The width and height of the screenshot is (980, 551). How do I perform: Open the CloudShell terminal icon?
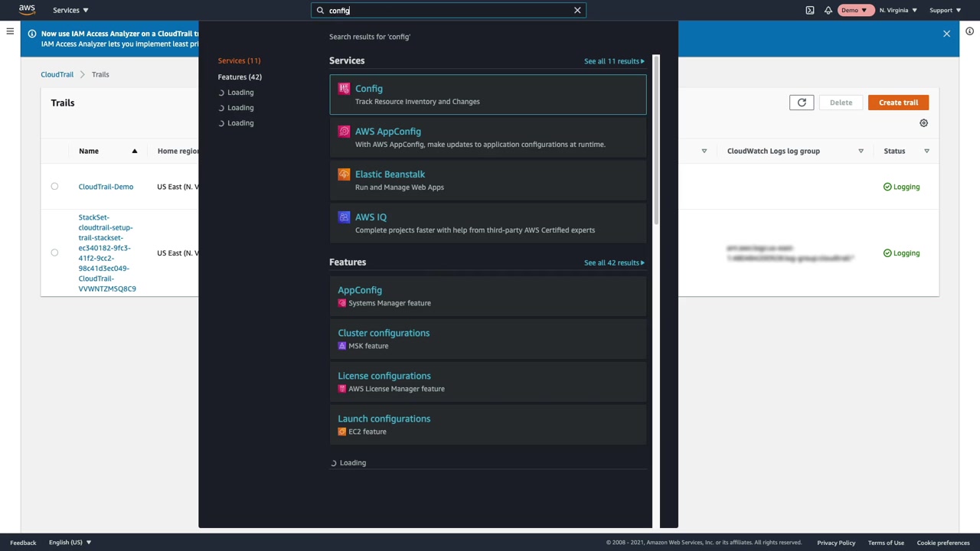click(810, 10)
